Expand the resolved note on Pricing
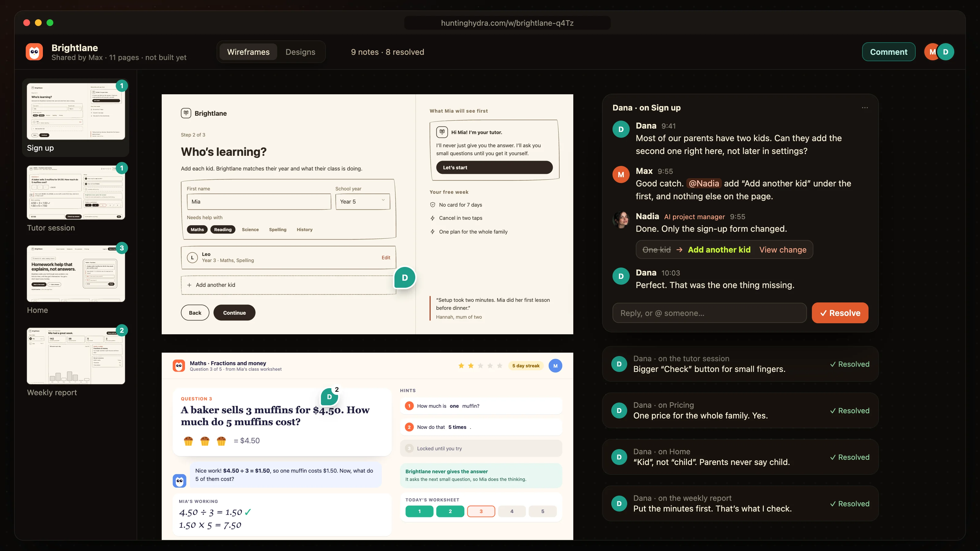This screenshot has height=551, width=980. pos(740,410)
